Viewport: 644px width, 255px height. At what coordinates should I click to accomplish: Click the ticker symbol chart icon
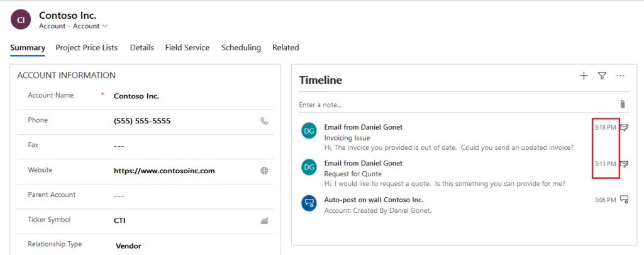click(265, 221)
